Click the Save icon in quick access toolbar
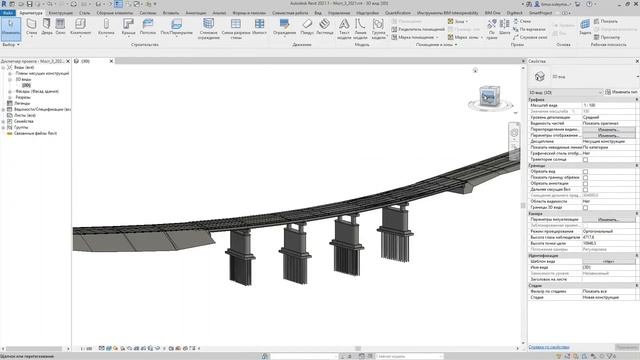The image size is (640, 360). tap(29, 4)
